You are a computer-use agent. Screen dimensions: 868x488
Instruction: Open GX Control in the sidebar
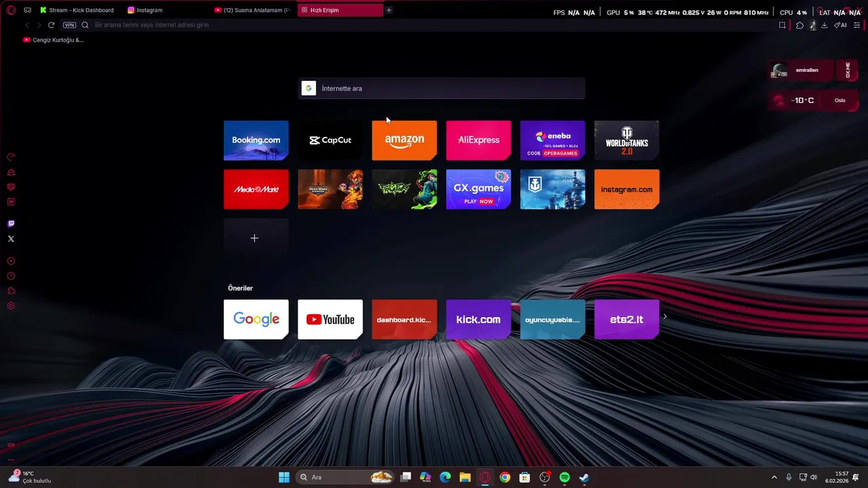[11, 157]
